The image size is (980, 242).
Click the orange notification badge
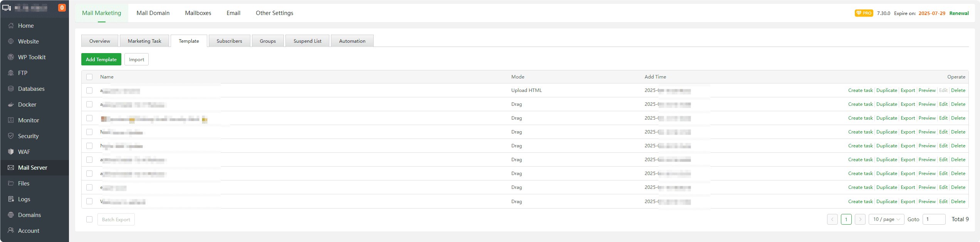62,8
